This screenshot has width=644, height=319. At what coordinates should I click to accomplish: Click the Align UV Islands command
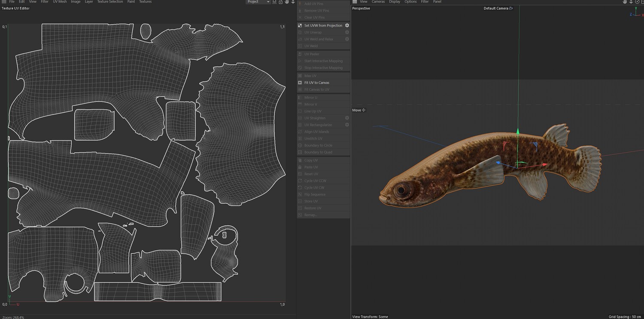tap(323, 132)
